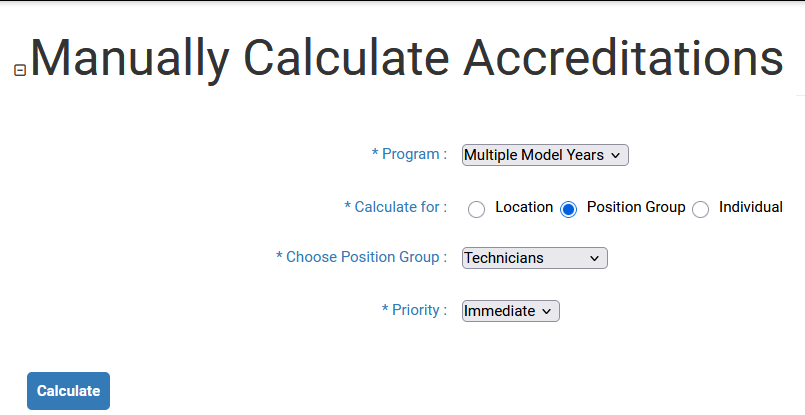Click the chevron arrow in Program dropdown

(x=616, y=155)
